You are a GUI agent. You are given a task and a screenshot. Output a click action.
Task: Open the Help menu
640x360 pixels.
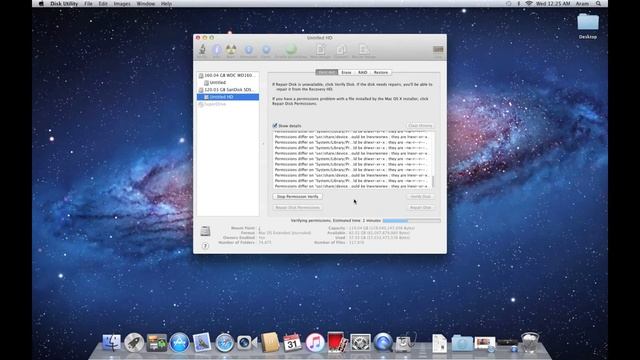click(x=166, y=4)
